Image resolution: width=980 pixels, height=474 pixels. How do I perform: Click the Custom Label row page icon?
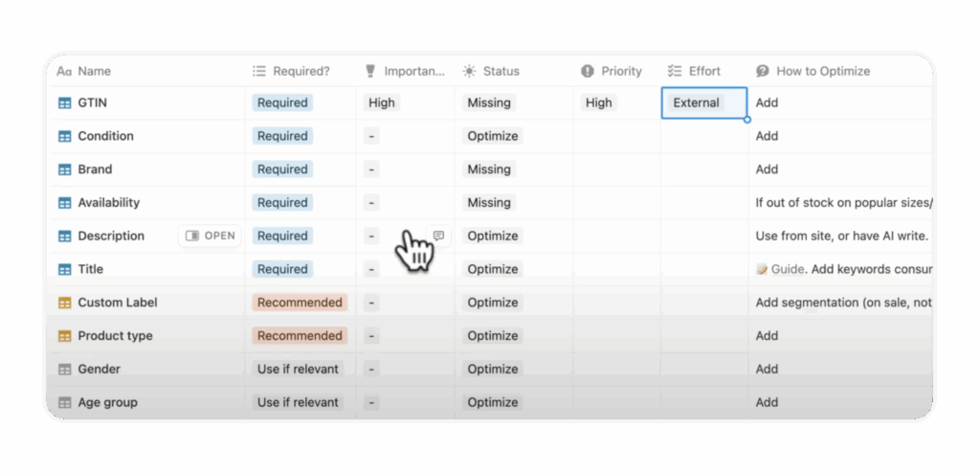tap(65, 303)
